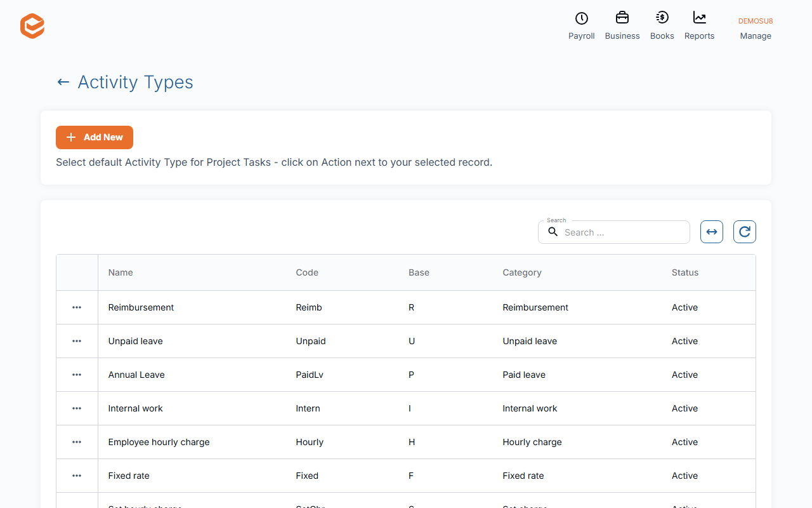812x508 pixels.
Task: Click Active status in Annual Leave row
Action: [684, 375]
